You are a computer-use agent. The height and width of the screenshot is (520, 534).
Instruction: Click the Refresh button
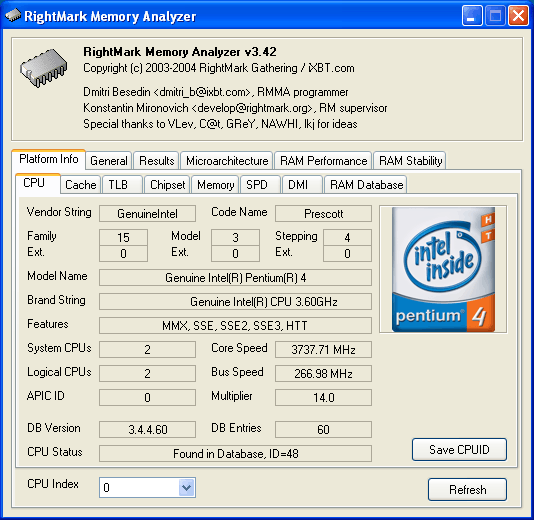467,489
